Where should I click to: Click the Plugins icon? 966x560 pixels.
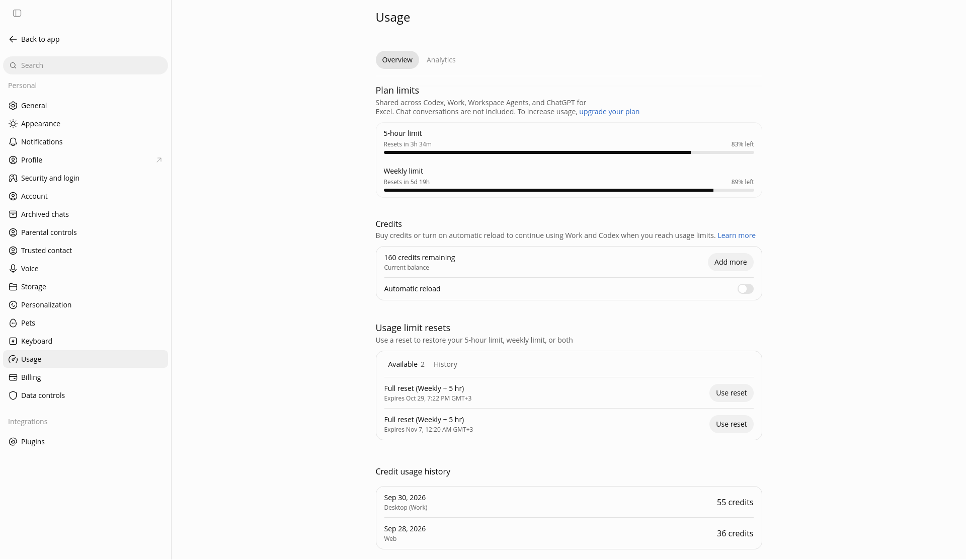pyautogui.click(x=13, y=442)
